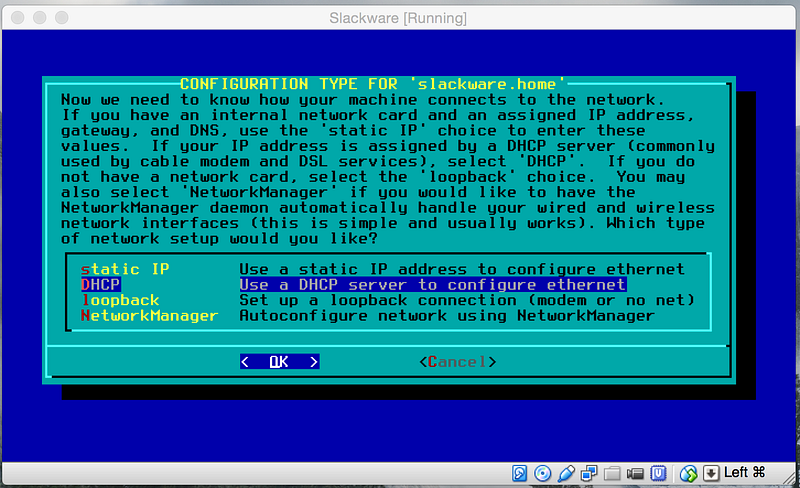Click 'Set up a loopback connection' description
This screenshot has height=488, width=800.
pos(467,300)
